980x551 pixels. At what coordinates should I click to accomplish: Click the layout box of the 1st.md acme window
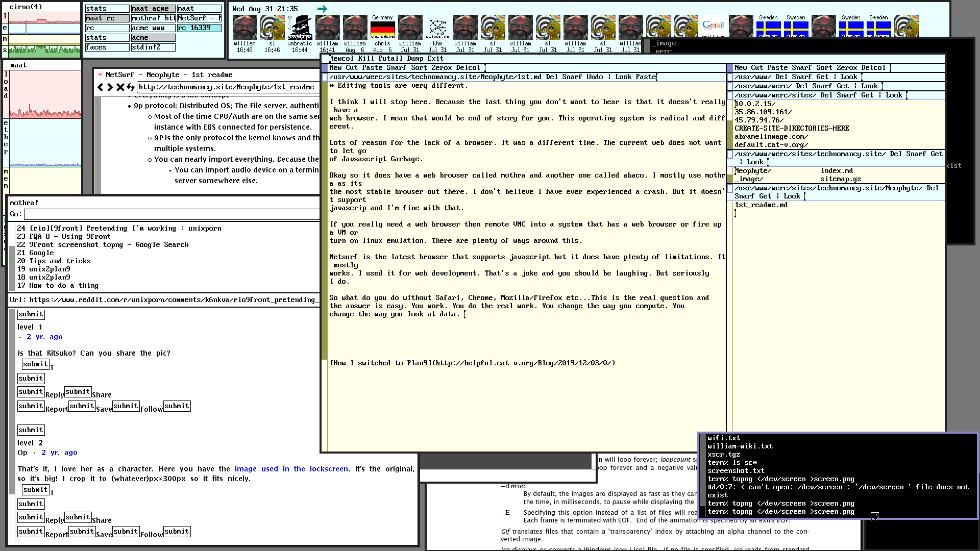(x=325, y=77)
